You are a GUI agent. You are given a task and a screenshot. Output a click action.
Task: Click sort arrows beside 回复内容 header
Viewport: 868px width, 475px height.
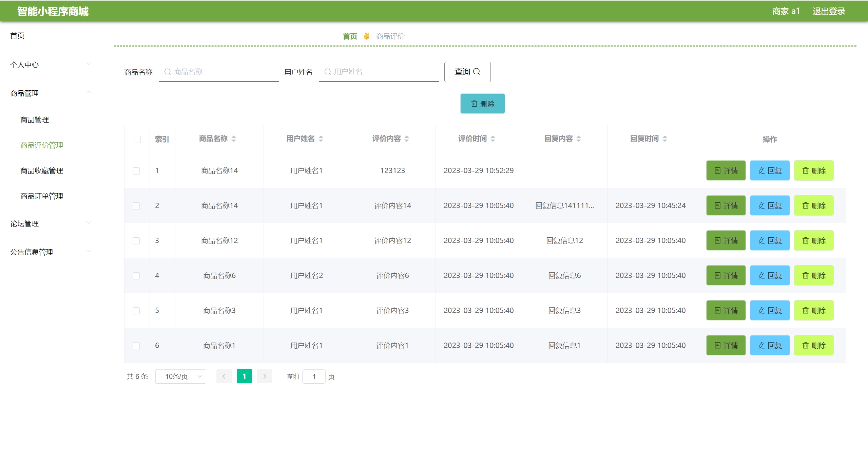pyautogui.click(x=579, y=139)
